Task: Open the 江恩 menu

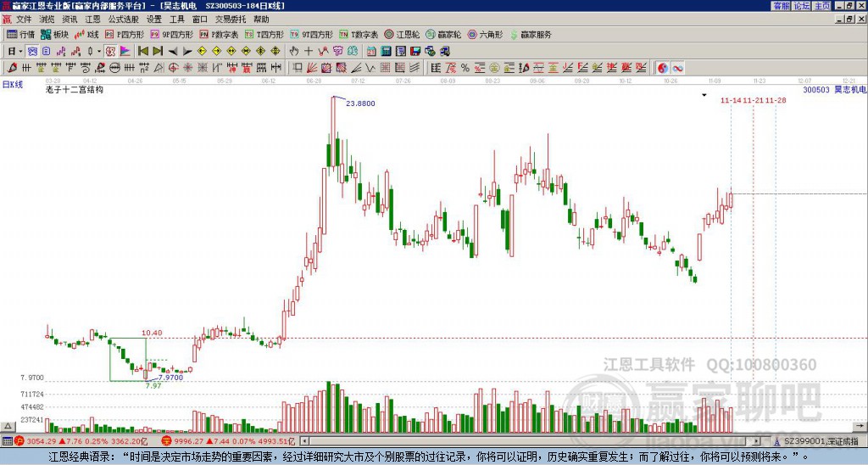Action: pos(93,20)
